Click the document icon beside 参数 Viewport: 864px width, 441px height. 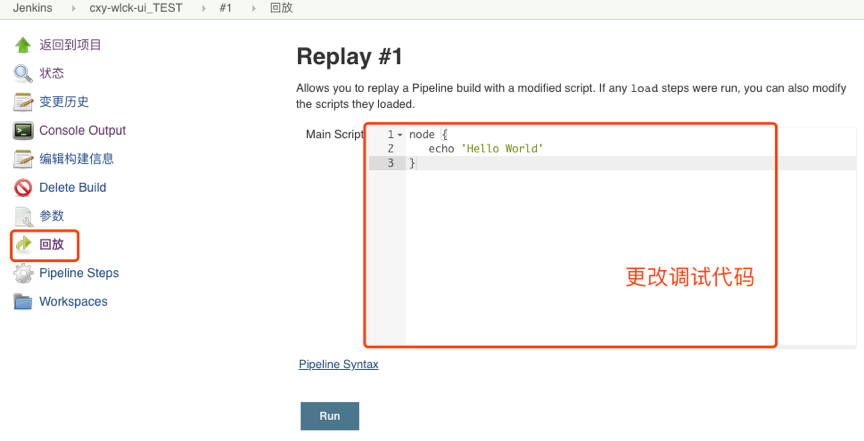(x=23, y=216)
